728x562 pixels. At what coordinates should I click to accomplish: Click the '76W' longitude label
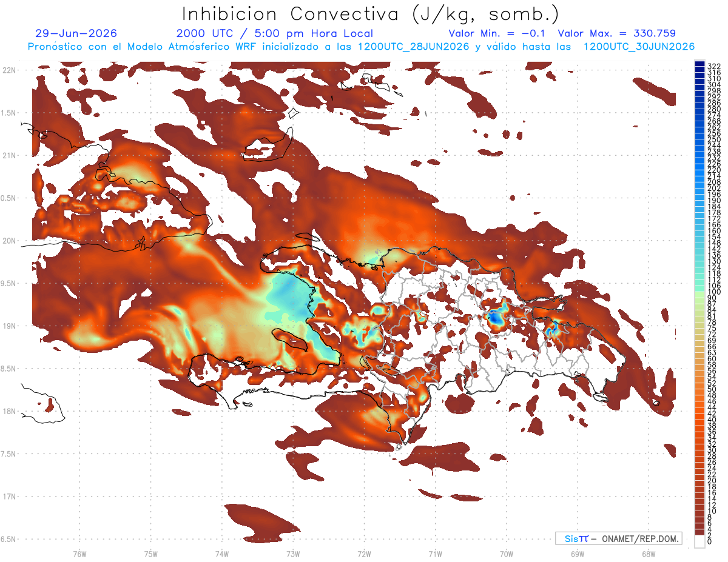point(79,553)
